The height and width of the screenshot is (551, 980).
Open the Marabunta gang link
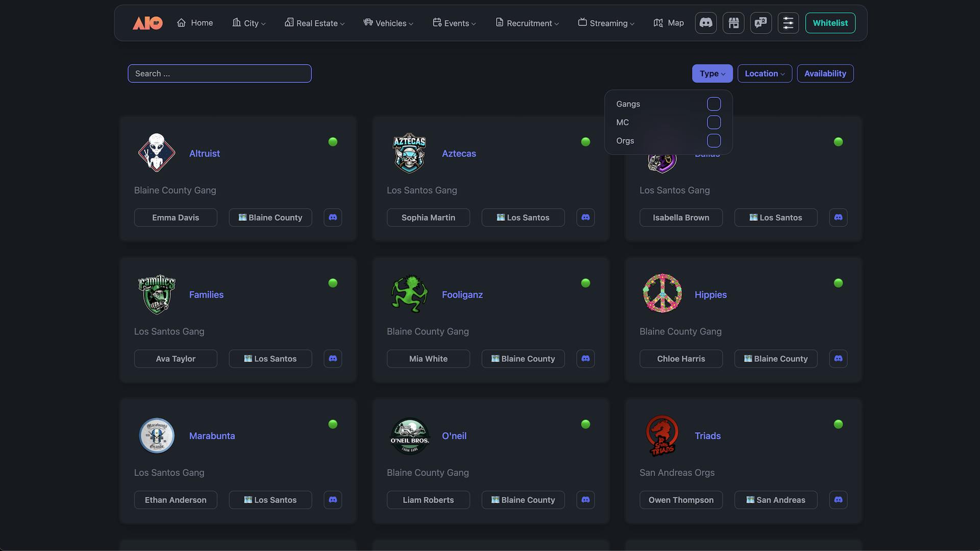tap(212, 436)
